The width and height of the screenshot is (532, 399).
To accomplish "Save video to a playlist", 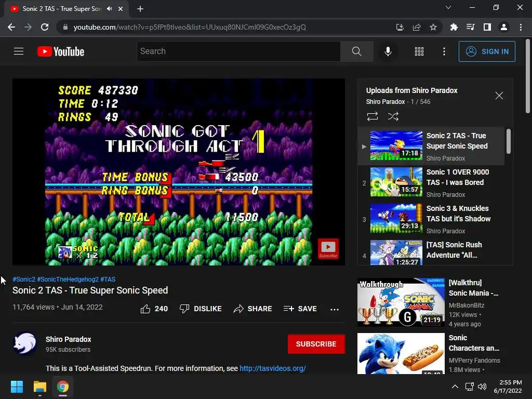I will click(x=300, y=309).
